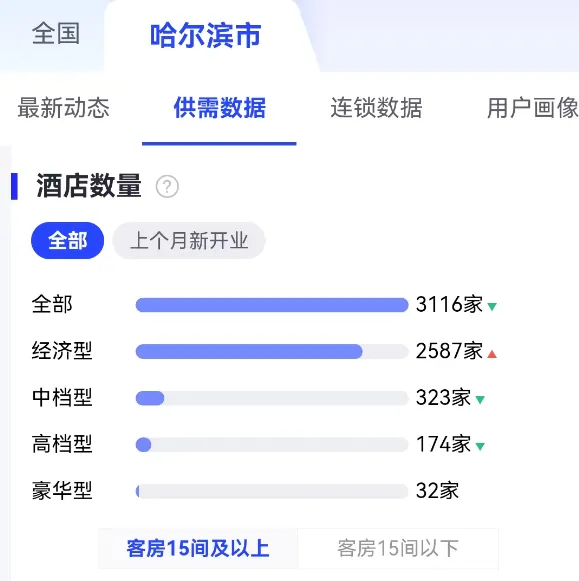This screenshot has height=581, width=579.
Task: Click the green down arrow next to 3116家
Action: pos(492,307)
